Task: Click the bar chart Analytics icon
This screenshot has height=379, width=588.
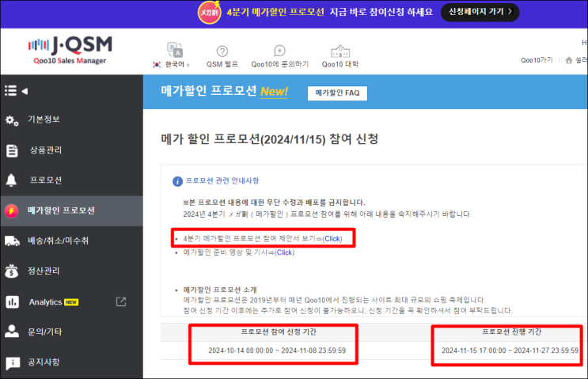Action: pyautogui.click(x=12, y=301)
